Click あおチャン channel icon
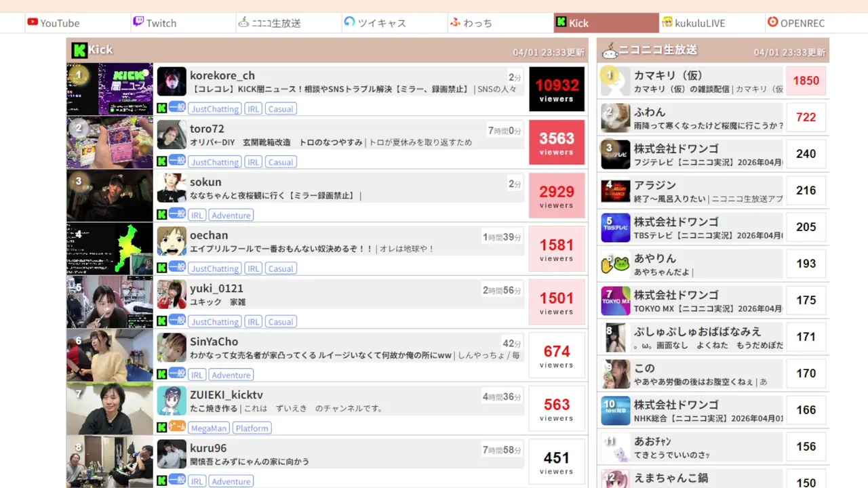The image size is (868, 488). point(616,447)
